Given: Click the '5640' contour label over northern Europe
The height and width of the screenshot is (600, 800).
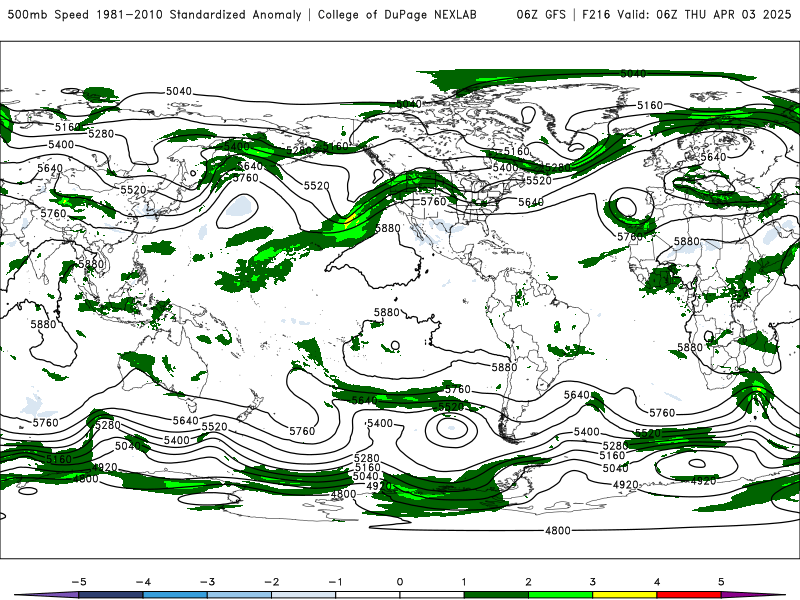Looking at the screenshot, I should pyautogui.click(x=713, y=157).
